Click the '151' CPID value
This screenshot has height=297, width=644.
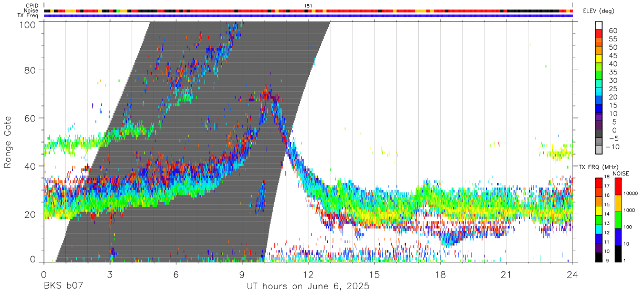(x=308, y=6)
